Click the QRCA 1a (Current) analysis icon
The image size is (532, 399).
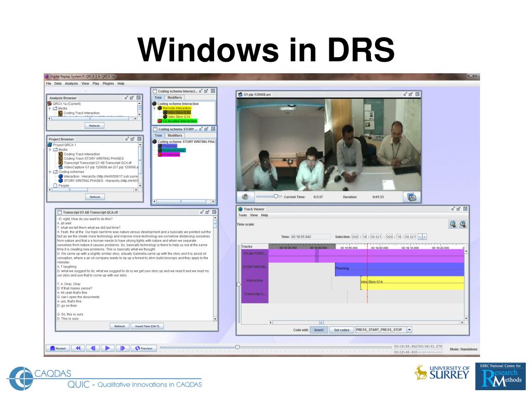[49, 104]
